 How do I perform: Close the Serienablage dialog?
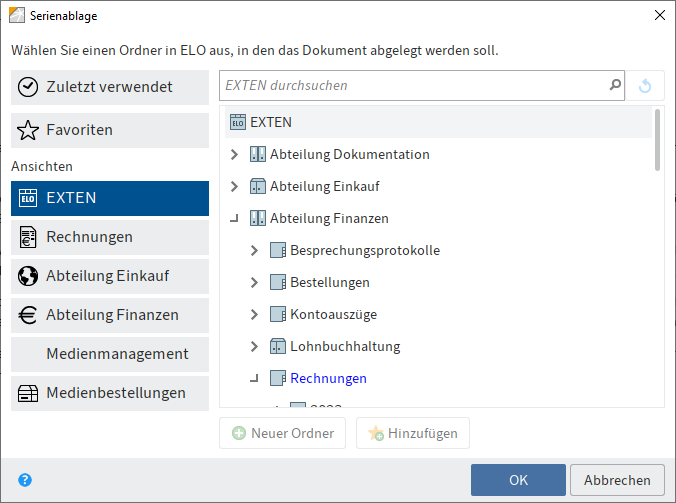coord(660,15)
